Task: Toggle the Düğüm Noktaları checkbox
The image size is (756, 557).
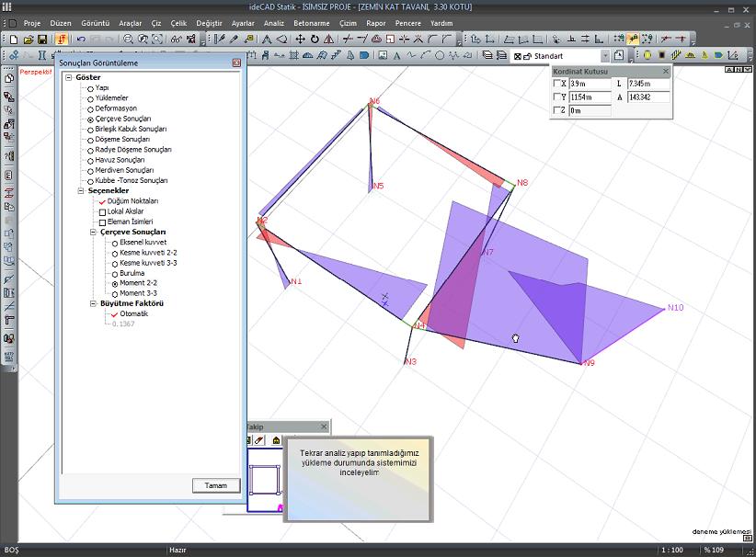Action: [x=102, y=202]
